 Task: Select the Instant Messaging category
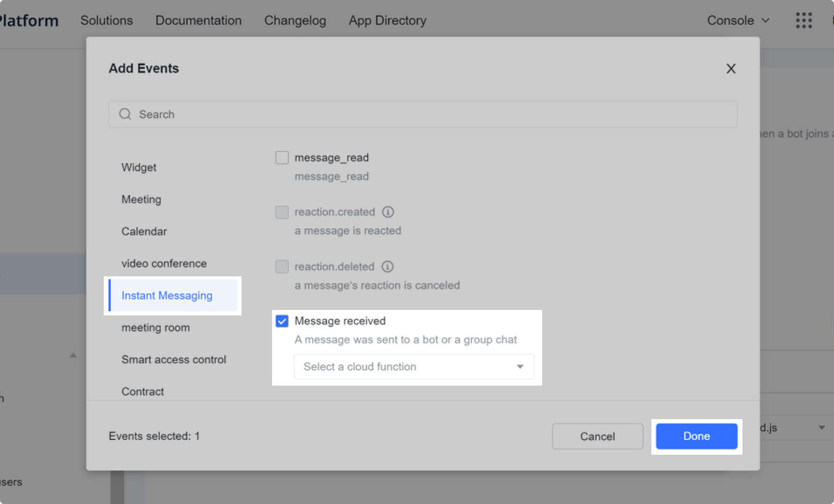point(167,296)
